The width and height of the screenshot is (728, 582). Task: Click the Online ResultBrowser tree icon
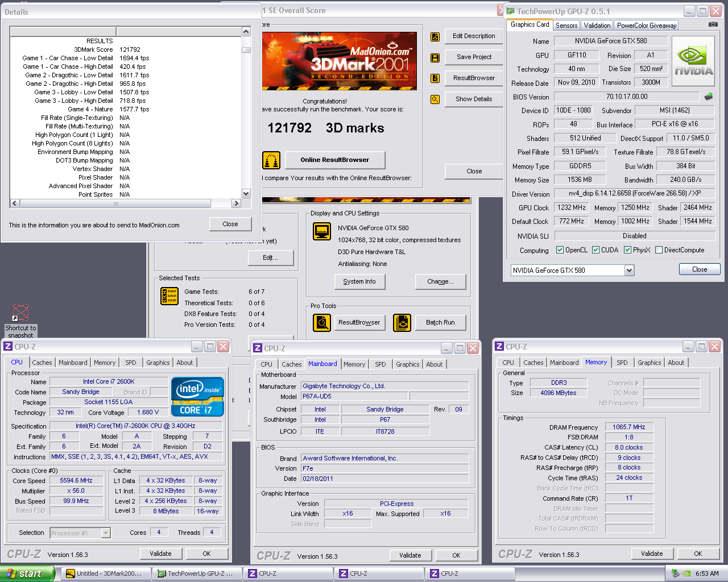click(x=271, y=160)
